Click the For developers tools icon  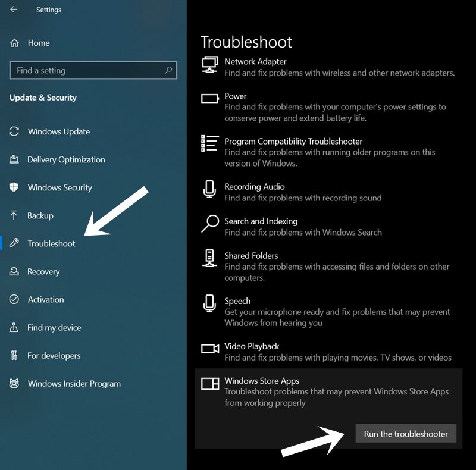(14, 355)
